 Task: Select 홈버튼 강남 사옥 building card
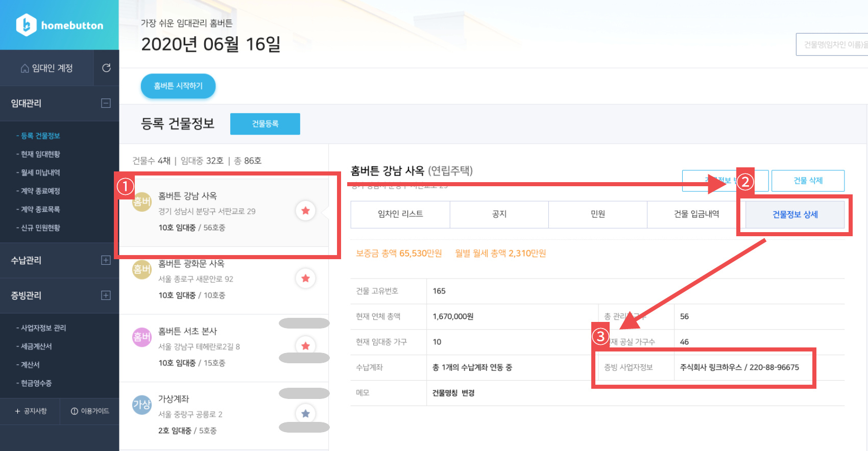(224, 213)
